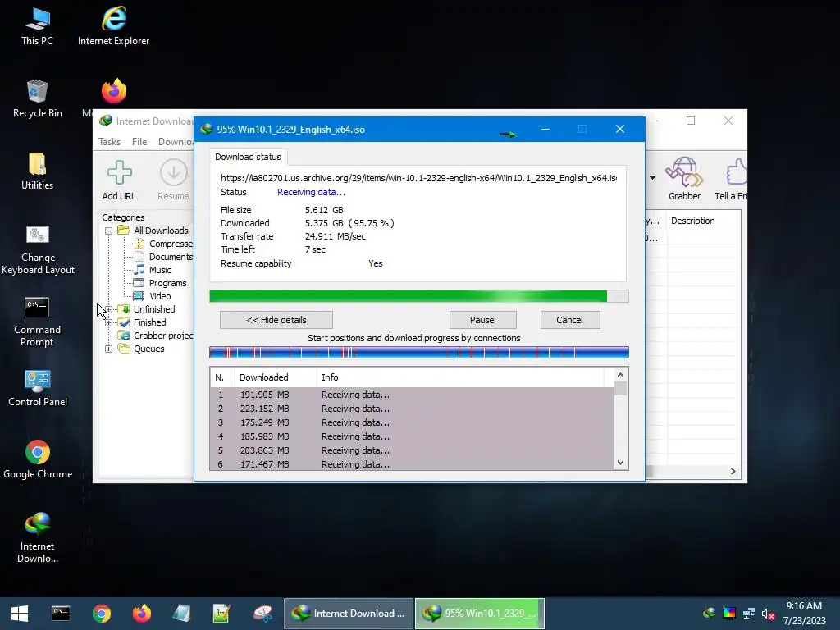840x630 pixels.
Task: Click the N. column header
Action: [x=222, y=377]
